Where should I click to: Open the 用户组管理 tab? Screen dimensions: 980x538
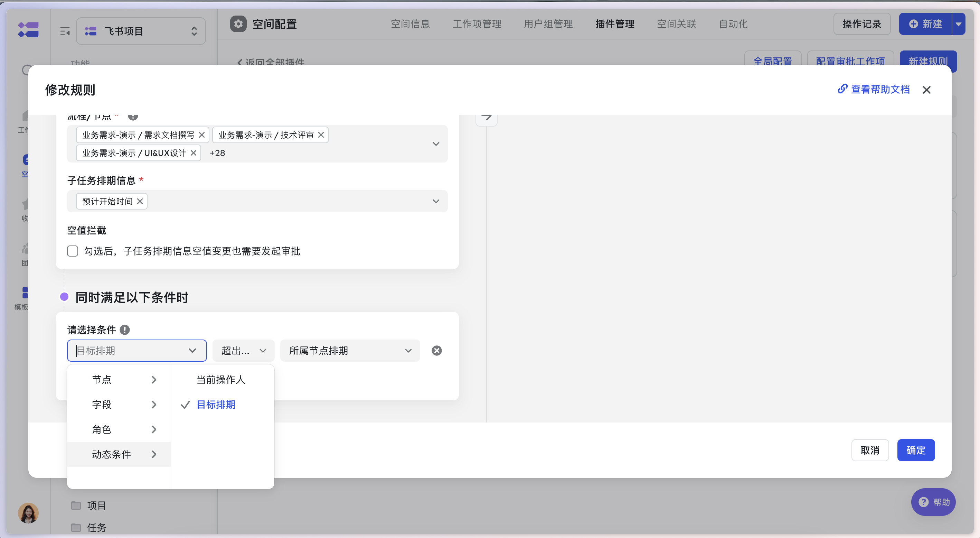pos(548,24)
